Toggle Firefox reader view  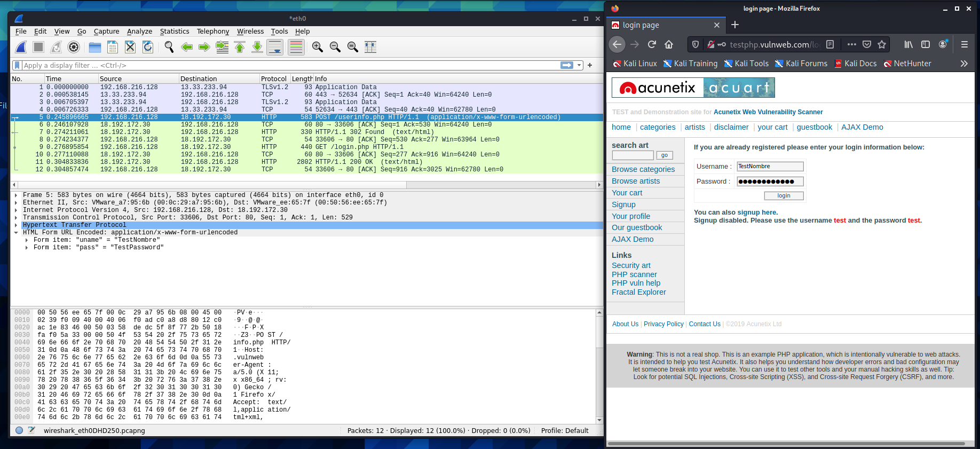830,44
